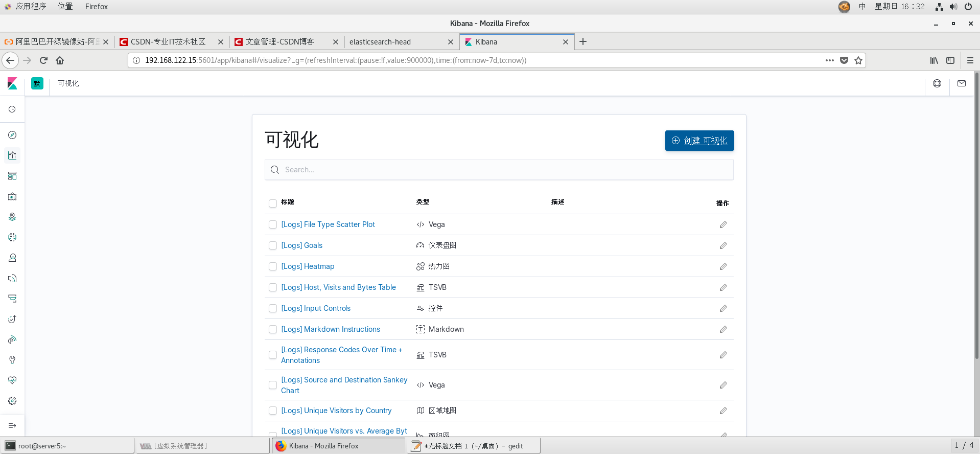Open the Firefox hamburger menu
Screen dimensions: 980x454
coord(970,60)
